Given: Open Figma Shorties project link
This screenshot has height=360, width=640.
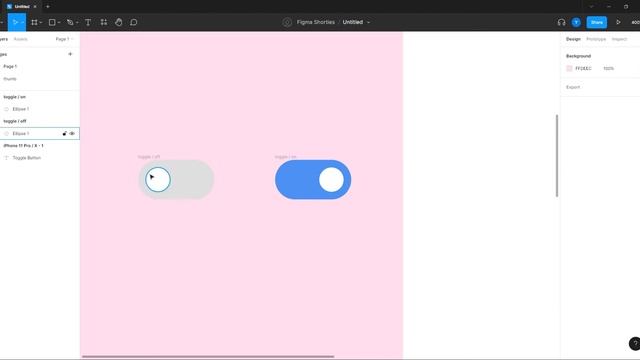Looking at the screenshot, I should [316, 22].
